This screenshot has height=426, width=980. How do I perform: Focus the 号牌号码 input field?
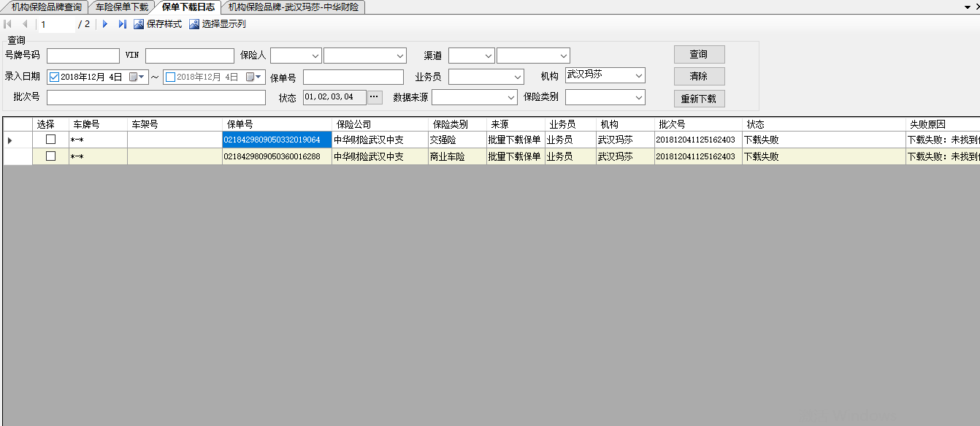[x=83, y=56]
